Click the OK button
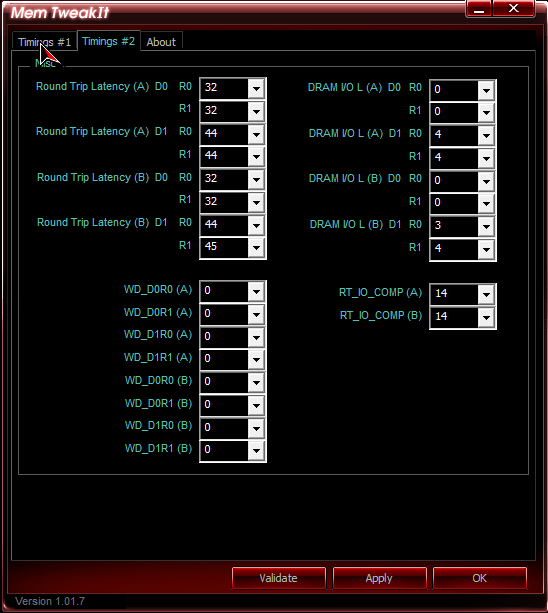Screen dimensions: 548x613 pyautogui.click(x=480, y=578)
